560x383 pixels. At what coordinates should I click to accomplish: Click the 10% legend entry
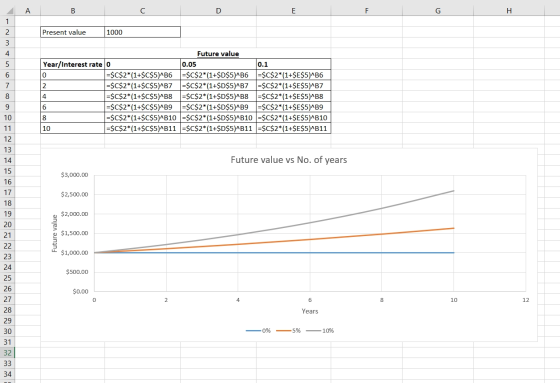pos(320,330)
